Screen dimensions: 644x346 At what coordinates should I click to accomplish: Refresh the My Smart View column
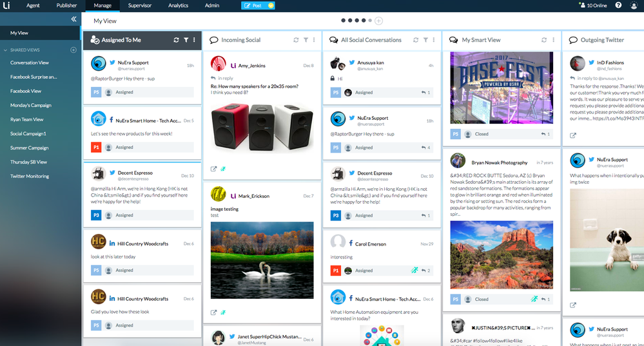544,40
